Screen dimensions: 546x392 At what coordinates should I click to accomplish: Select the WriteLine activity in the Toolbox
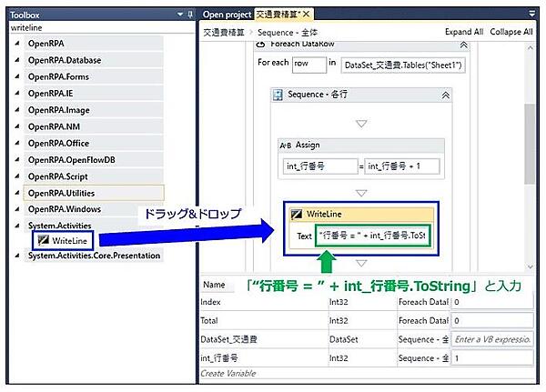point(63,240)
